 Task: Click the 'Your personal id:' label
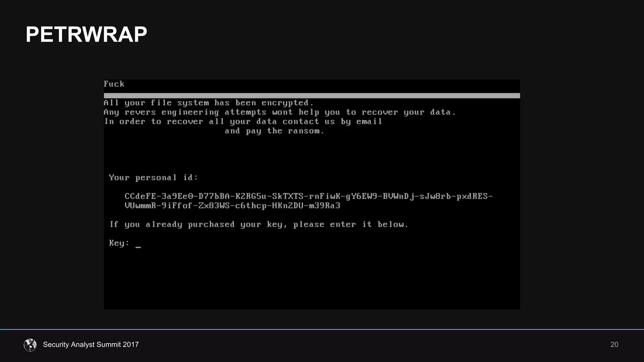coord(153,178)
